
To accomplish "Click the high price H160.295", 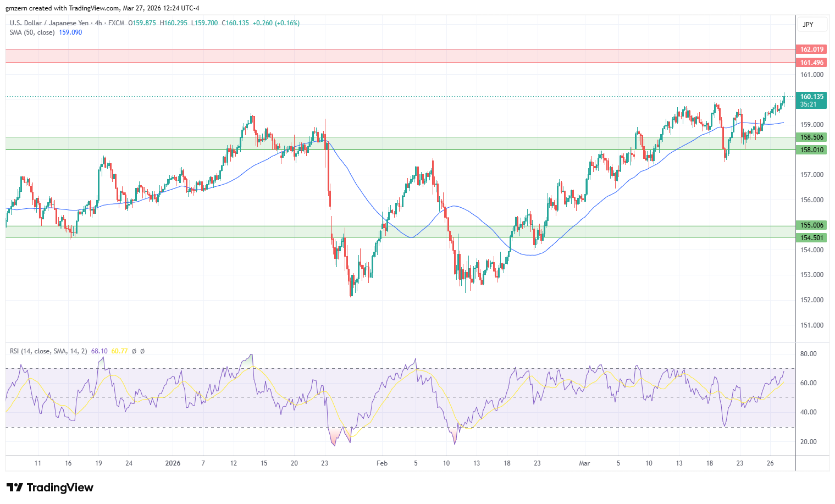I will 174,23.
